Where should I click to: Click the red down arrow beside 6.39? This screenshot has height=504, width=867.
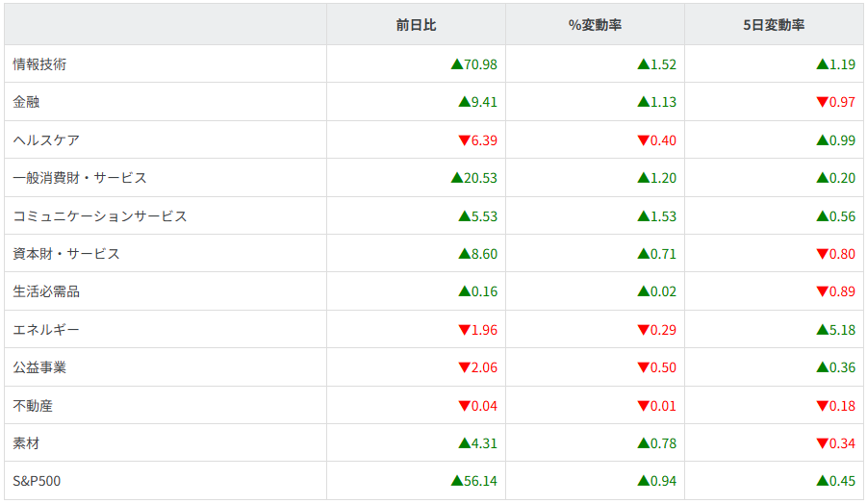[464, 140]
